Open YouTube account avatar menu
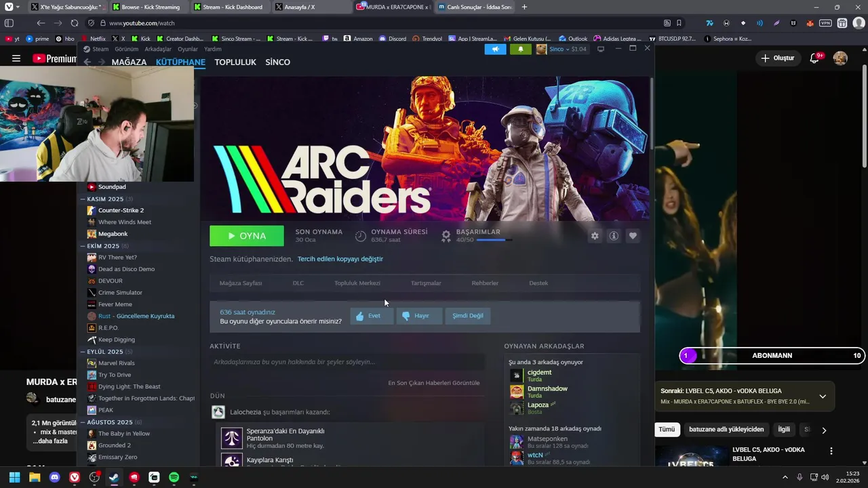Screen dimensions: 868x488 click(840, 58)
